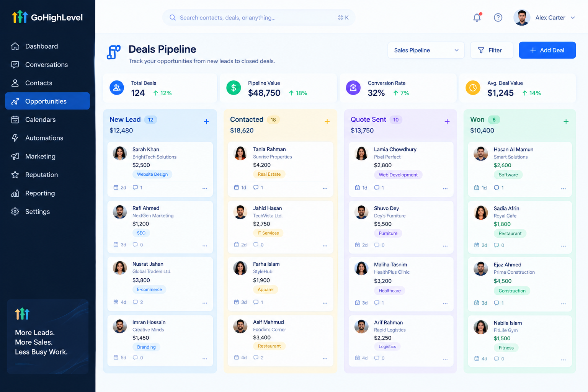Select Rafi Ahmed's name on the deal card
Screen dimensions: 588x392
pyautogui.click(x=146, y=208)
